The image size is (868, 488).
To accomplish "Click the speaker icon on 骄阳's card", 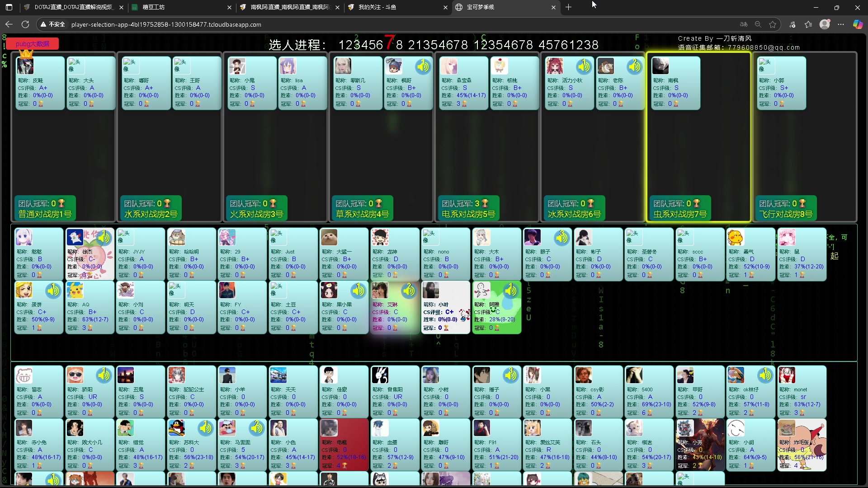I will click(104, 375).
